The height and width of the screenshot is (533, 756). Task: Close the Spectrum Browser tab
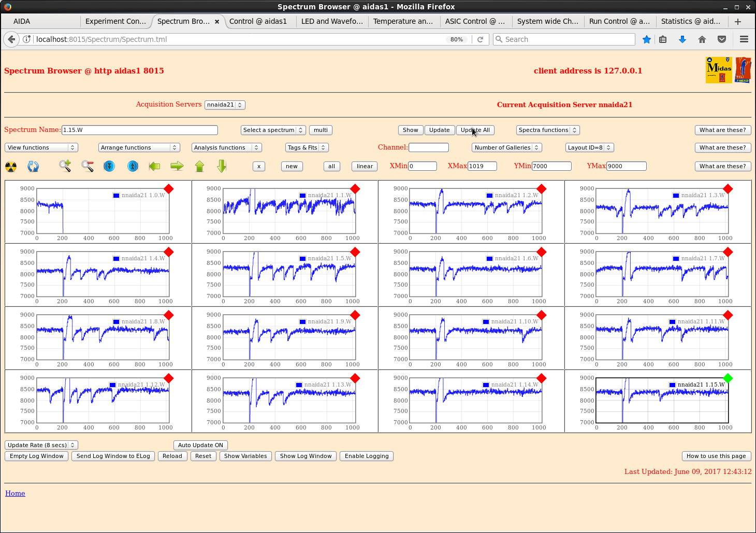click(x=217, y=22)
